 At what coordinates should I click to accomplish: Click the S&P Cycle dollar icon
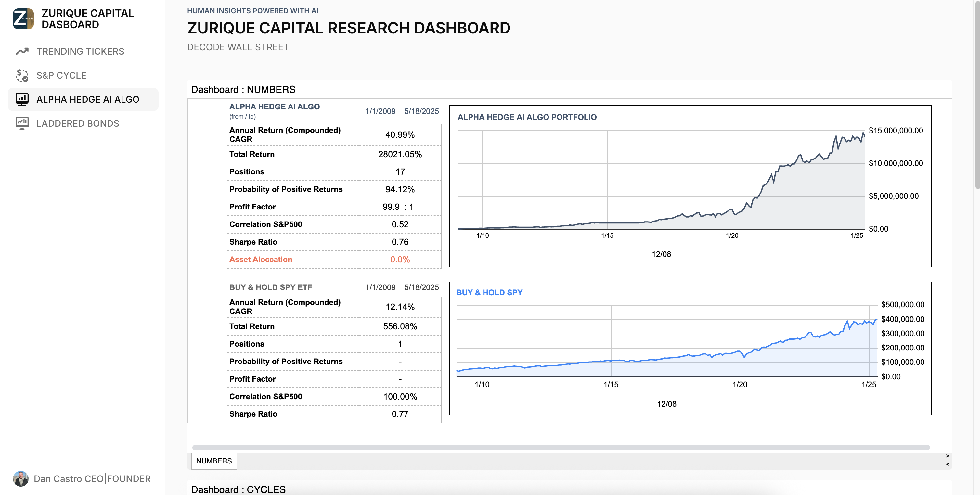(22, 75)
